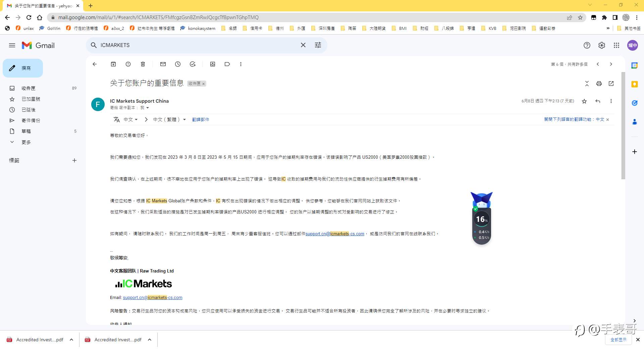Star the IC Markets email

pos(584,101)
